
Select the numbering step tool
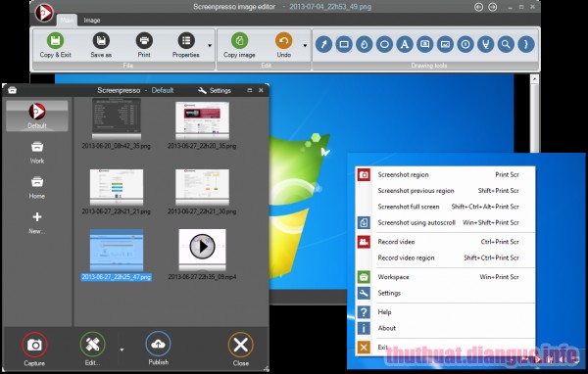pos(465,44)
